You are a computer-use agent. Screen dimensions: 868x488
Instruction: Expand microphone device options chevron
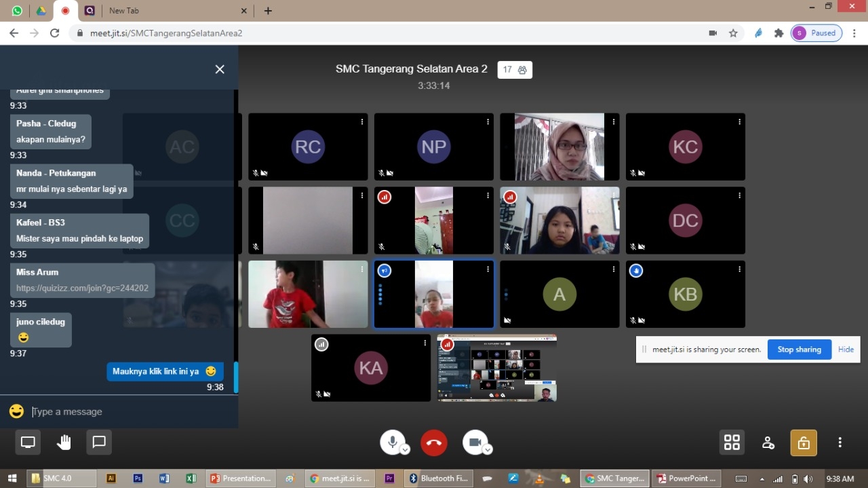(405, 450)
